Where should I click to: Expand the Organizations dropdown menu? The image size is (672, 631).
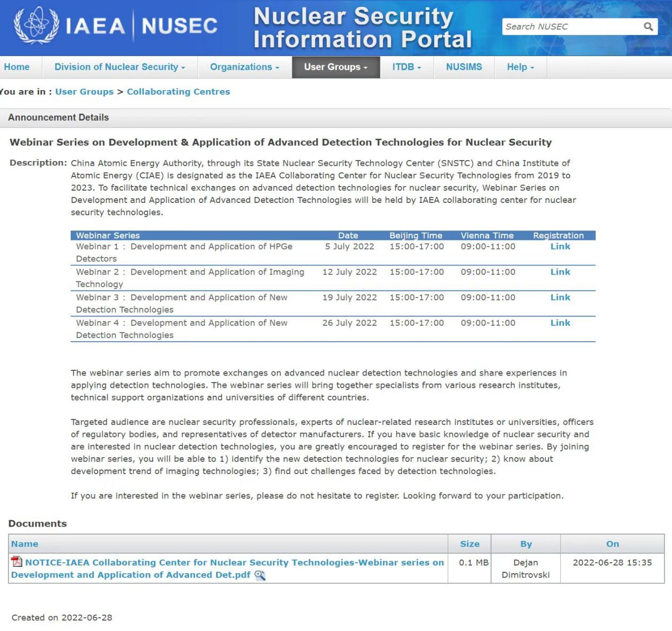(x=244, y=67)
